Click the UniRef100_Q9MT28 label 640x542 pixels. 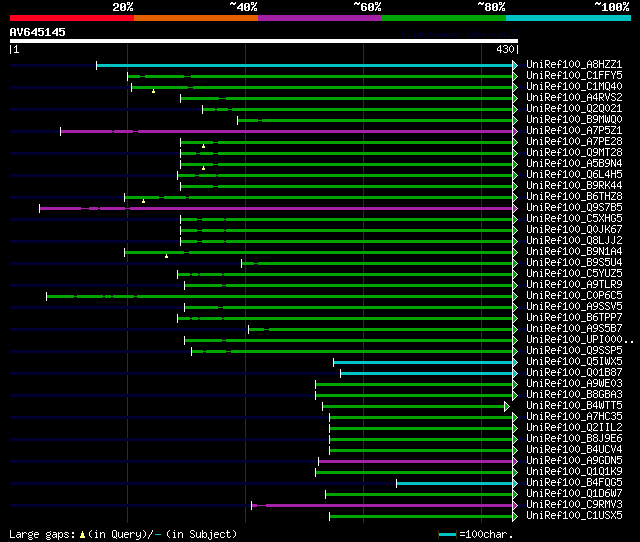pos(574,153)
